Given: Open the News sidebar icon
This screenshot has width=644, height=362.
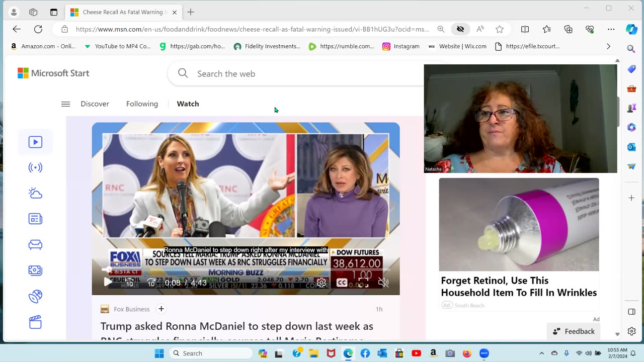Looking at the screenshot, I should point(35,219).
